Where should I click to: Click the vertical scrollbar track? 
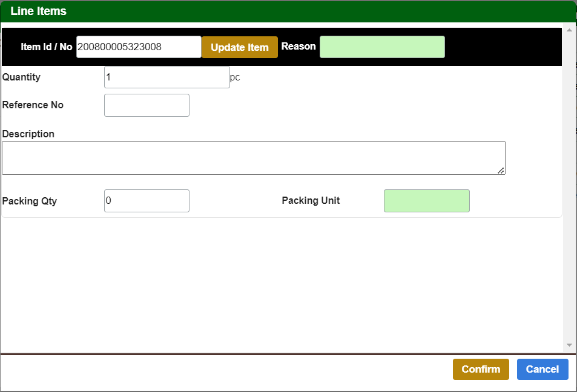(x=570, y=181)
